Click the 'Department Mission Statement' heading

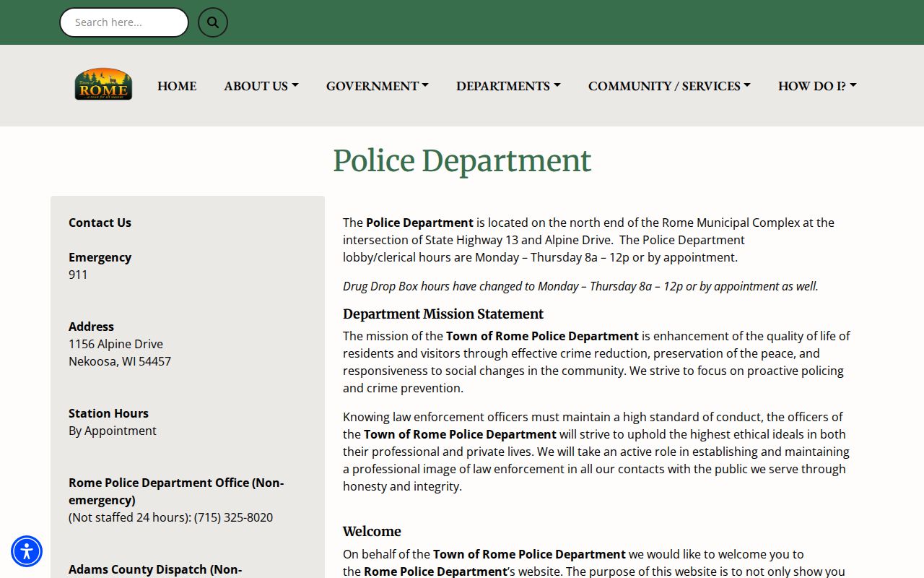point(443,314)
